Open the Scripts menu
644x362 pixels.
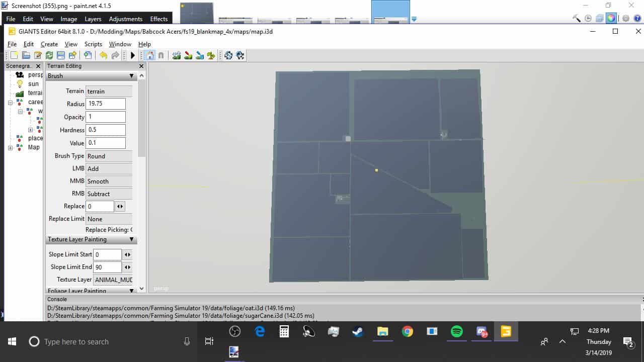pos(93,44)
